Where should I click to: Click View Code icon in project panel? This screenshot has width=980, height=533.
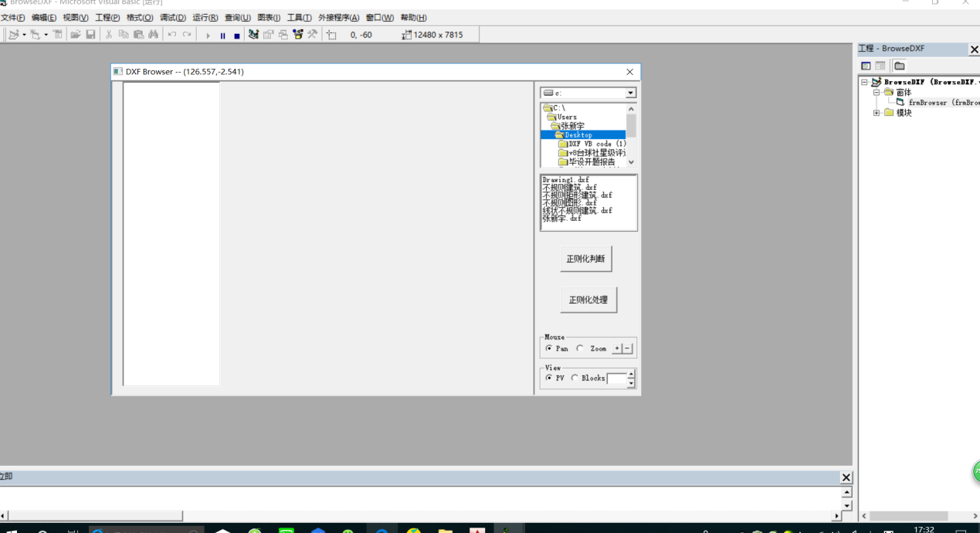pos(866,66)
